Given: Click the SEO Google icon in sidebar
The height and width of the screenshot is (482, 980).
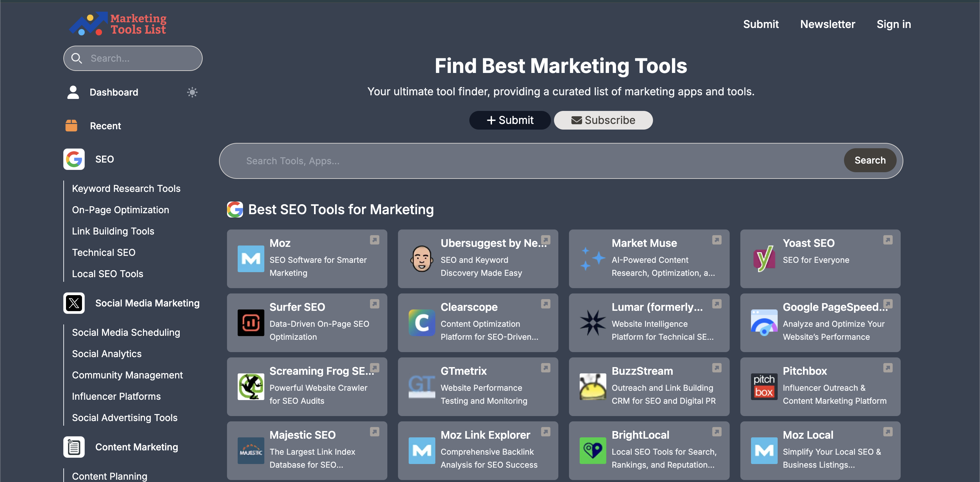Looking at the screenshot, I should (x=74, y=159).
